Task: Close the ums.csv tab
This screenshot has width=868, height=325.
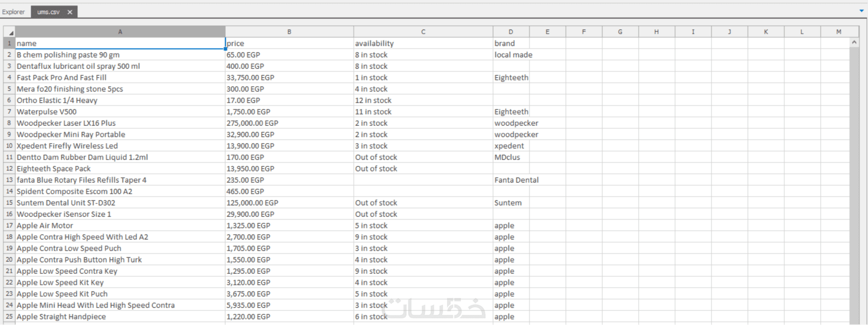Action: coord(69,12)
